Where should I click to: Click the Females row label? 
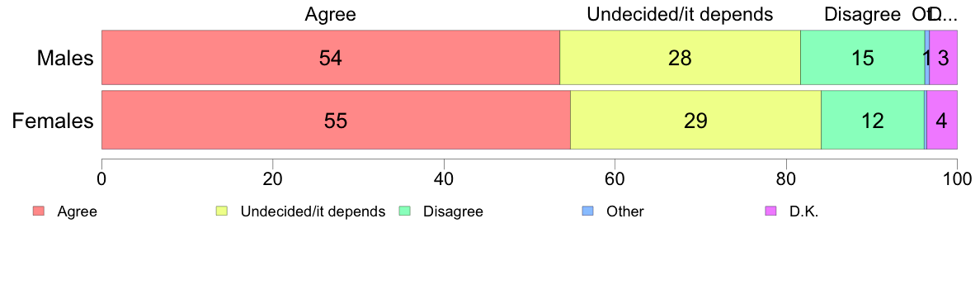point(53,121)
